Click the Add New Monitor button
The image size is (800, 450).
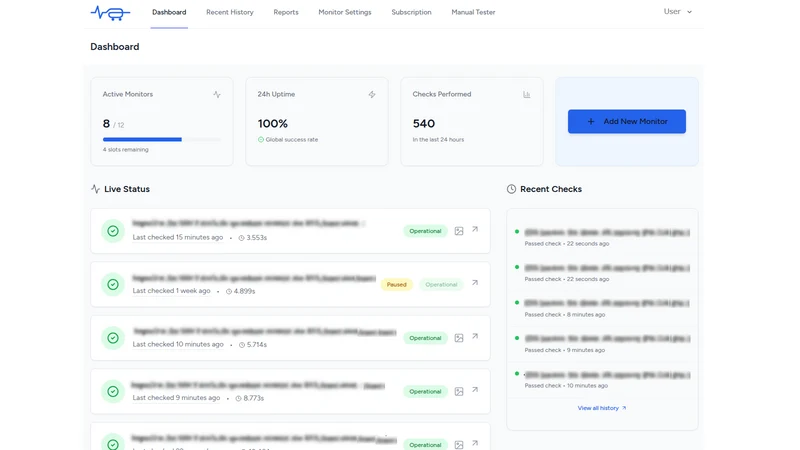tap(627, 121)
